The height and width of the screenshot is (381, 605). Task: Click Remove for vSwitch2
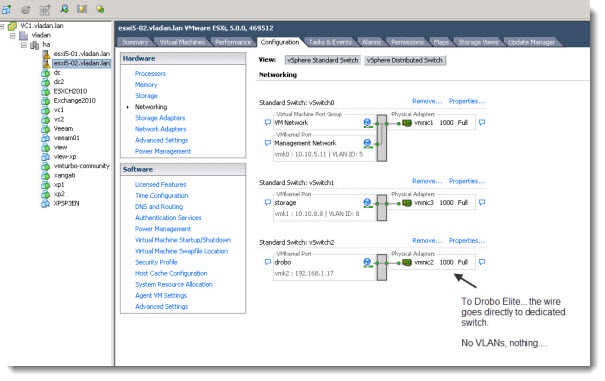[427, 240]
